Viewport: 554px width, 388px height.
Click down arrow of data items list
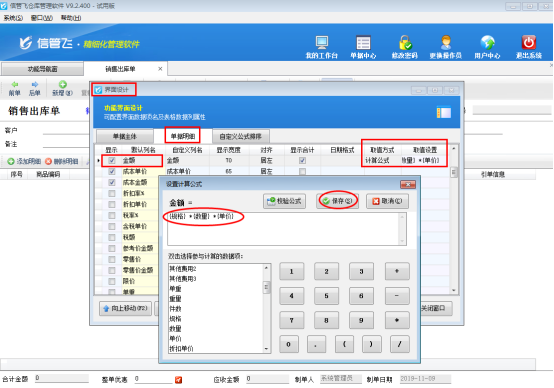266,349
